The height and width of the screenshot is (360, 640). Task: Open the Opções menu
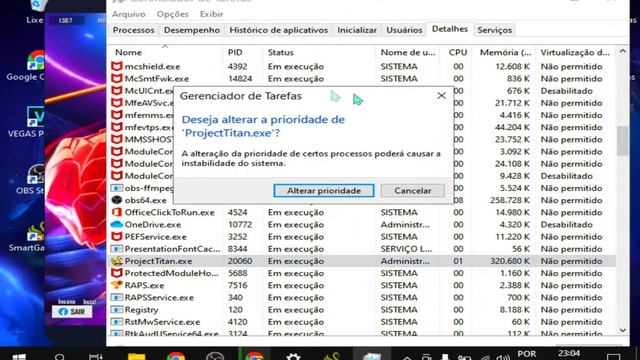click(173, 14)
